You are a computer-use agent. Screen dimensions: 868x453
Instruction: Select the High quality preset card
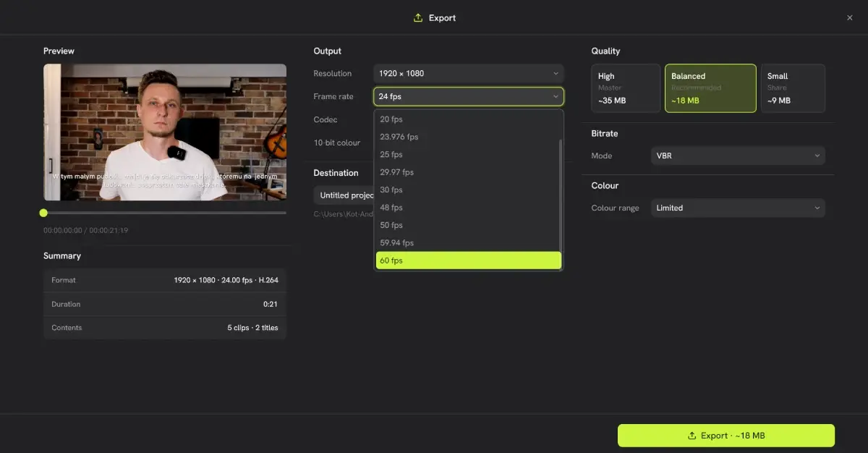(x=626, y=88)
